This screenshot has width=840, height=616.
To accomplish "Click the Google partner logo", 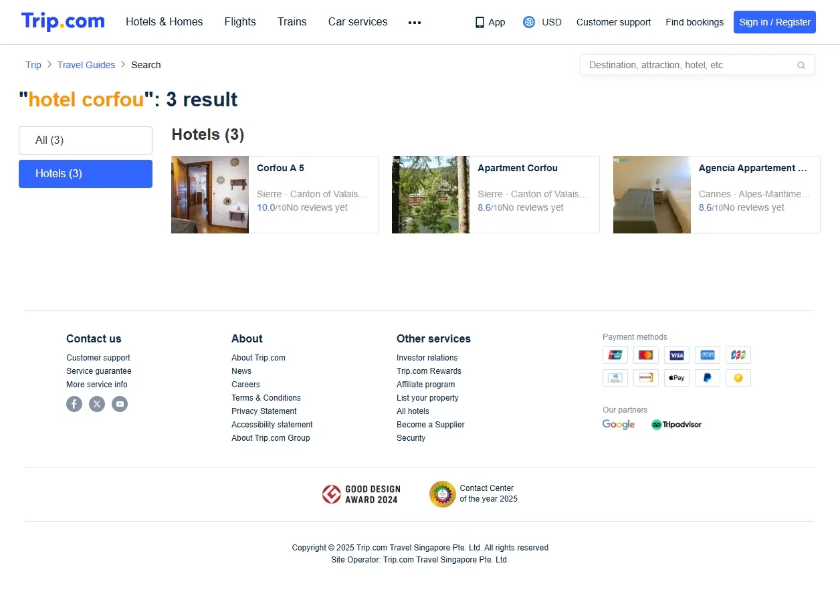I will pyautogui.click(x=619, y=425).
